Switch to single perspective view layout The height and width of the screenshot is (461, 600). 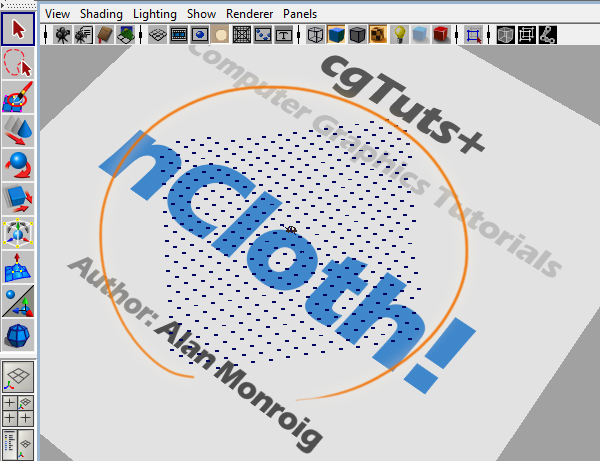point(18,377)
